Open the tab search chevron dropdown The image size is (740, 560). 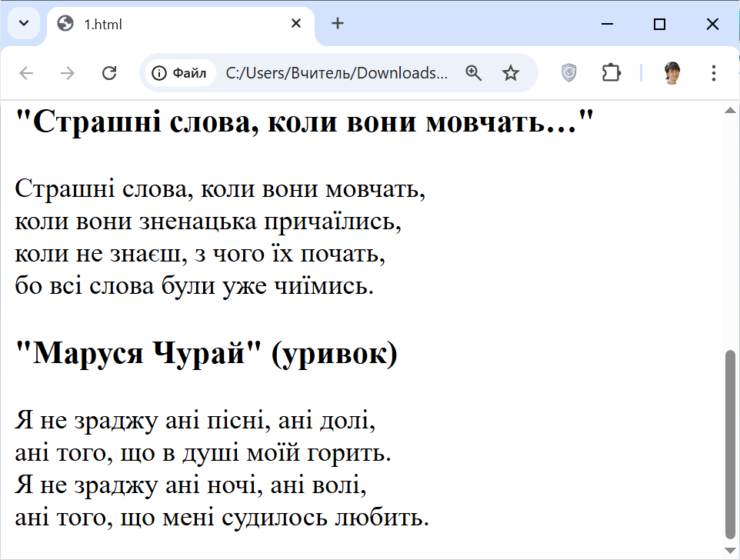[x=23, y=23]
